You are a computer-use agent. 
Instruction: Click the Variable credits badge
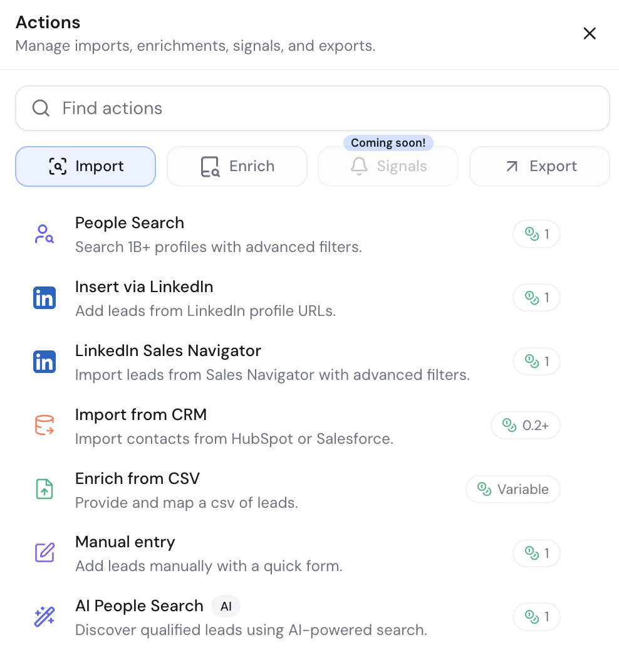click(512, 489)
